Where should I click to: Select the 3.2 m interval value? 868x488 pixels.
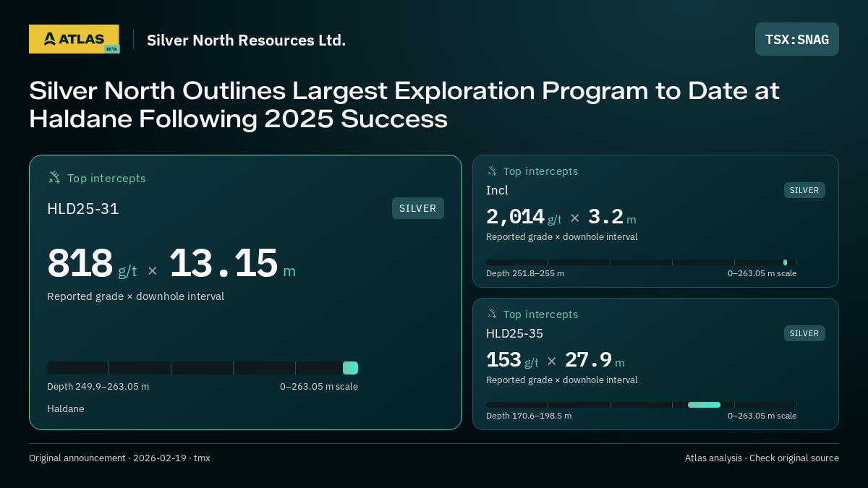[x=612, y=217]
